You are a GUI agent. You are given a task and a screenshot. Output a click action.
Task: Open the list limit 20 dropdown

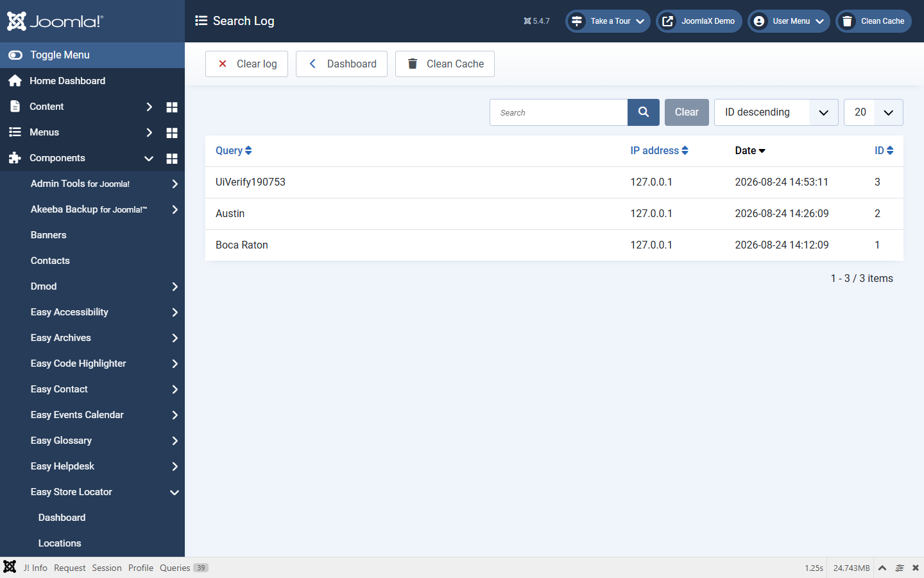(873, 112)
